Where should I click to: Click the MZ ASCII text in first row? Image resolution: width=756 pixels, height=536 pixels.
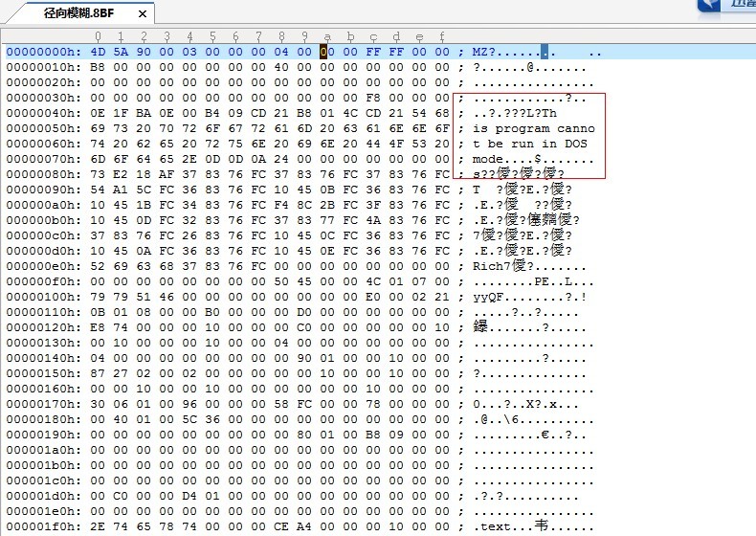coord(479,52)
